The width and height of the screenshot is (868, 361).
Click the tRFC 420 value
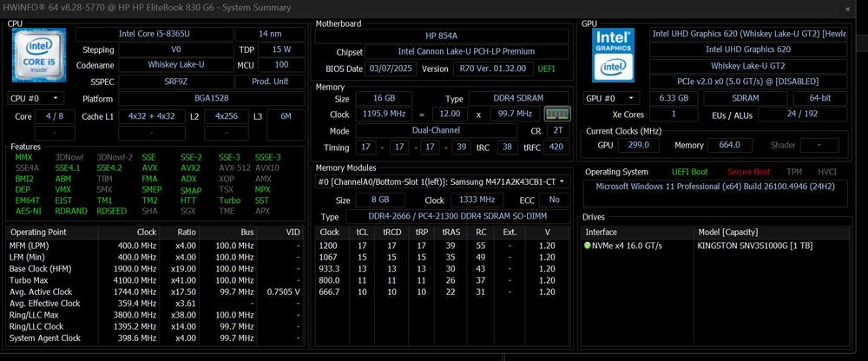[557, 148]
